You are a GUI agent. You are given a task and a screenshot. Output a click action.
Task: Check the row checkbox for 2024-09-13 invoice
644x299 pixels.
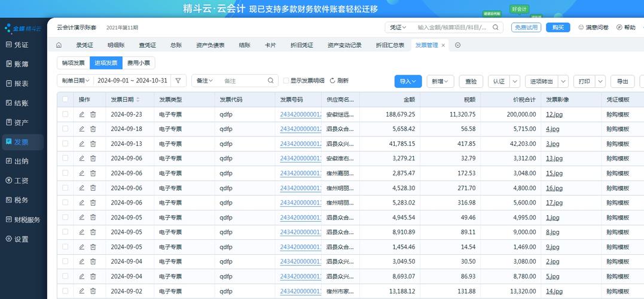coord(65,144)
